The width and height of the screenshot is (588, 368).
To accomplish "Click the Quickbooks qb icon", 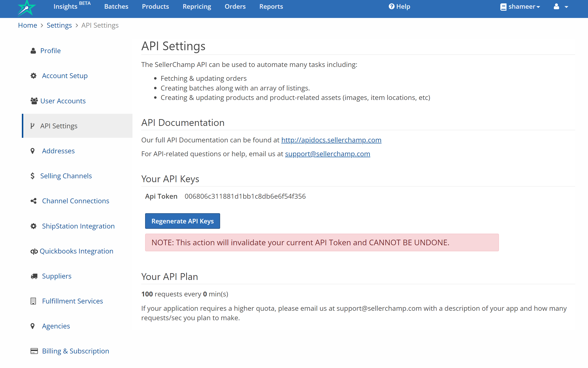I will click(34, 251).
